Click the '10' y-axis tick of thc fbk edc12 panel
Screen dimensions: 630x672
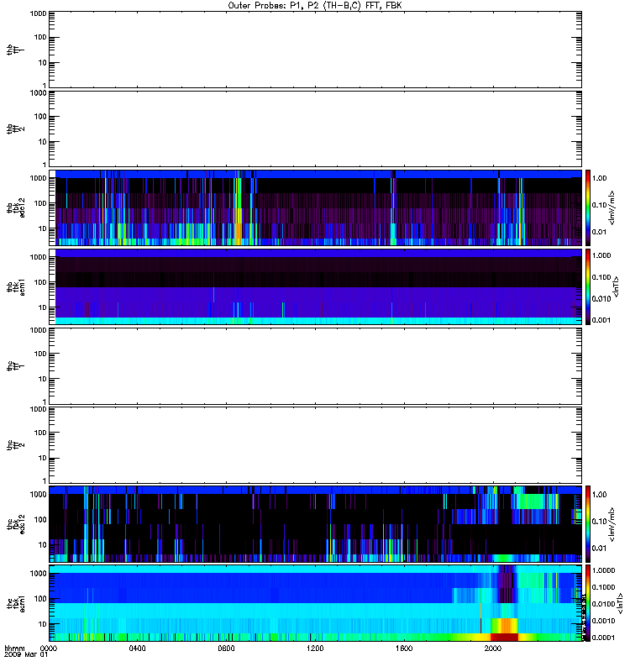[x=43, y=545]
